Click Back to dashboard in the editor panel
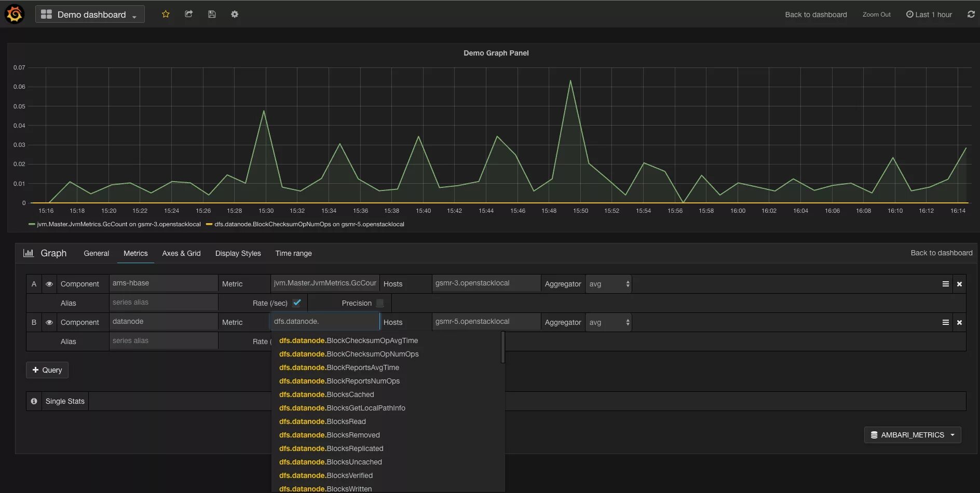The height and width of the screenshot is (493, 980). 942,253
